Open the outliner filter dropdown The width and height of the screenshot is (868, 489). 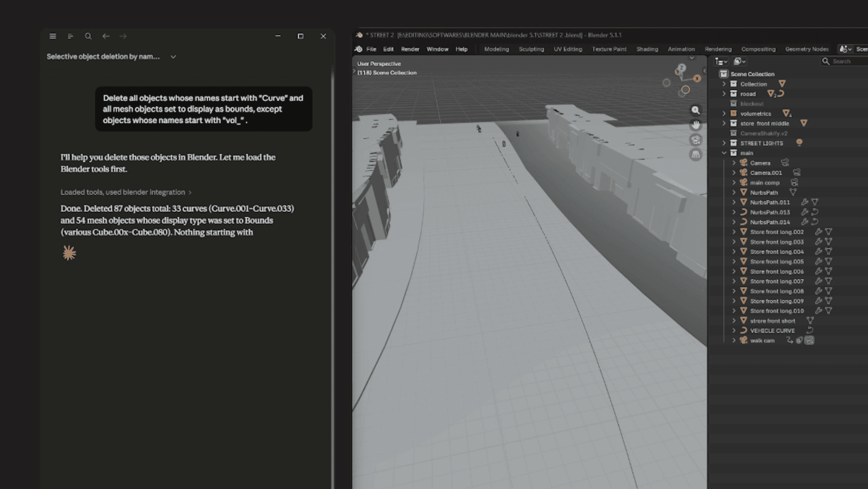click(x=739, y=61)
